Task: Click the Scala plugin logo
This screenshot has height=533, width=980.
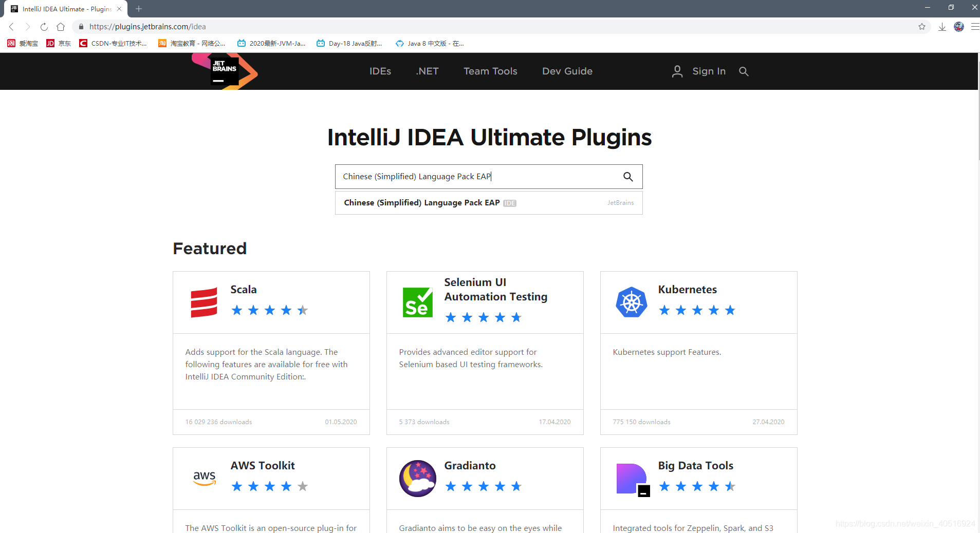Action: (x=204, y=302)
